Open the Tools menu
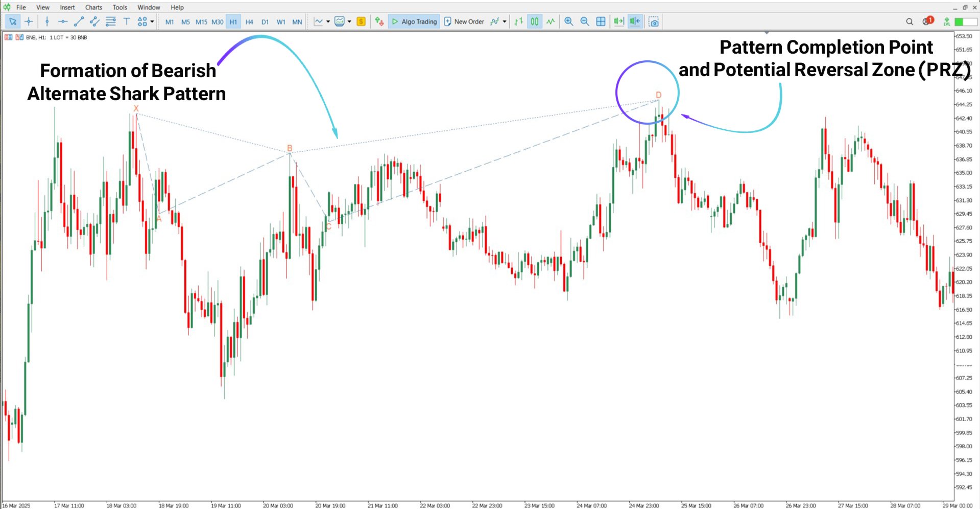Image resolution: width=980 pixels, height=509 pixels. click(120, 7)
